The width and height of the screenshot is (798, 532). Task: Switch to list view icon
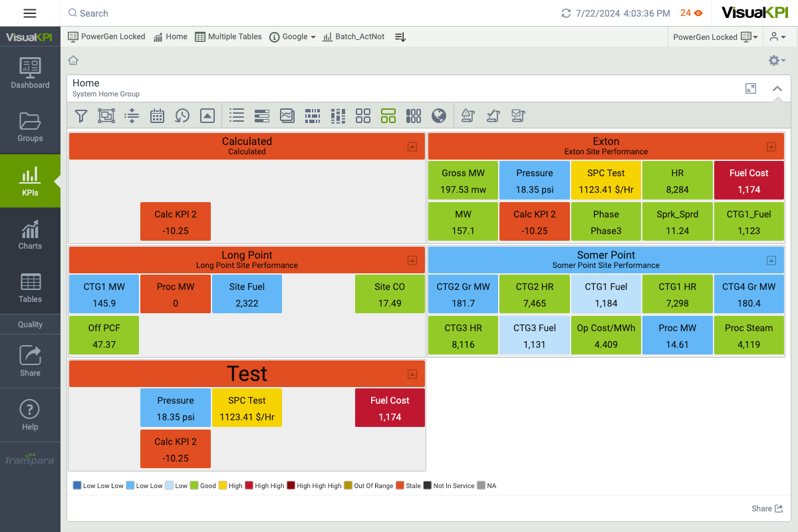(x=236, y=116)
